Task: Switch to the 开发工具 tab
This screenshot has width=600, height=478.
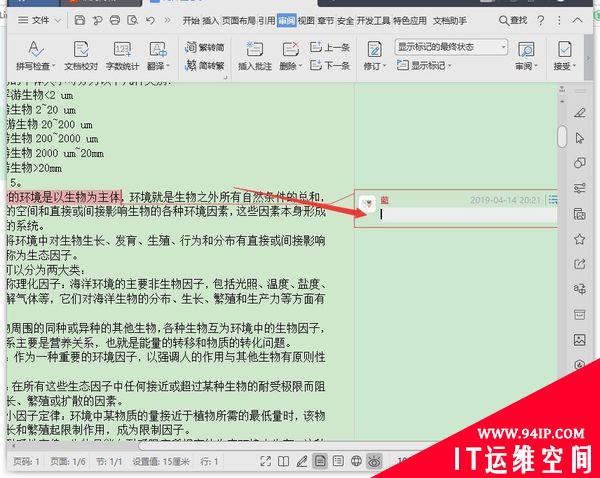Action: click(x=373, y=21)
